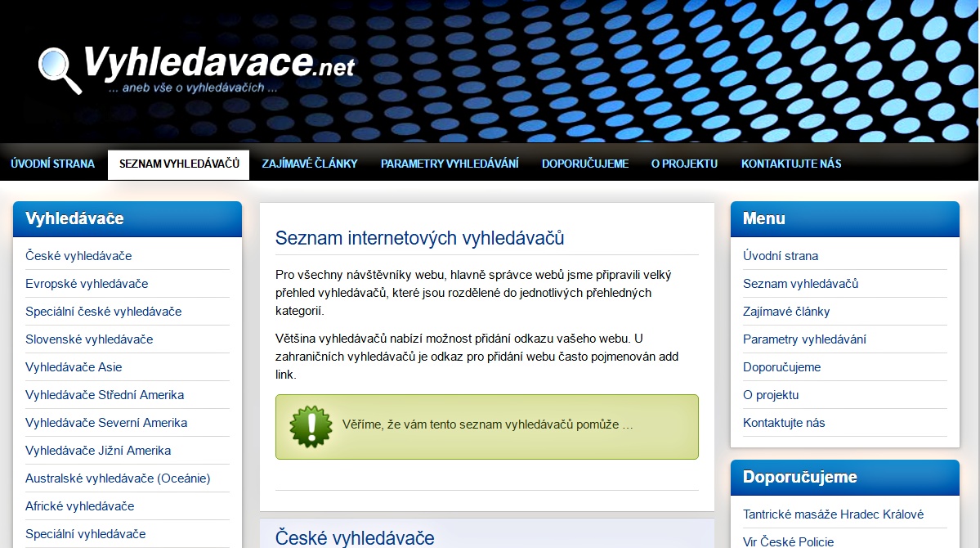The height and width of the screenshot is (548, 980).
Task: Go to Zajímavé články in top navigation
Action: [310, 164]
